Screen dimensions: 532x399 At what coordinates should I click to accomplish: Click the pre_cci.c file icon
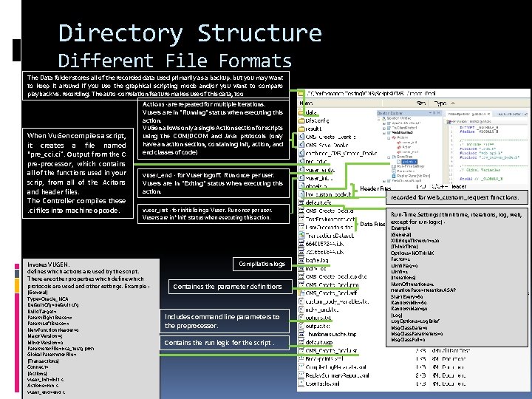pos(301,161)
